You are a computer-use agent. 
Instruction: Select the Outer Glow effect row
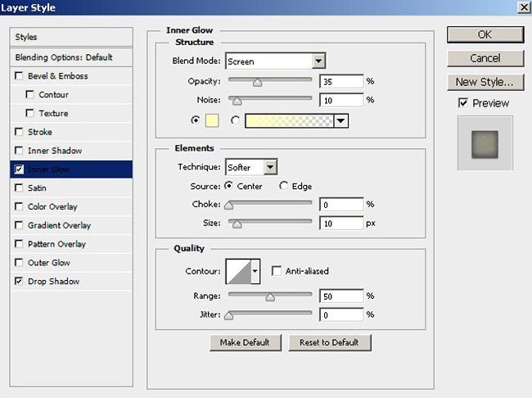point(71,263)
